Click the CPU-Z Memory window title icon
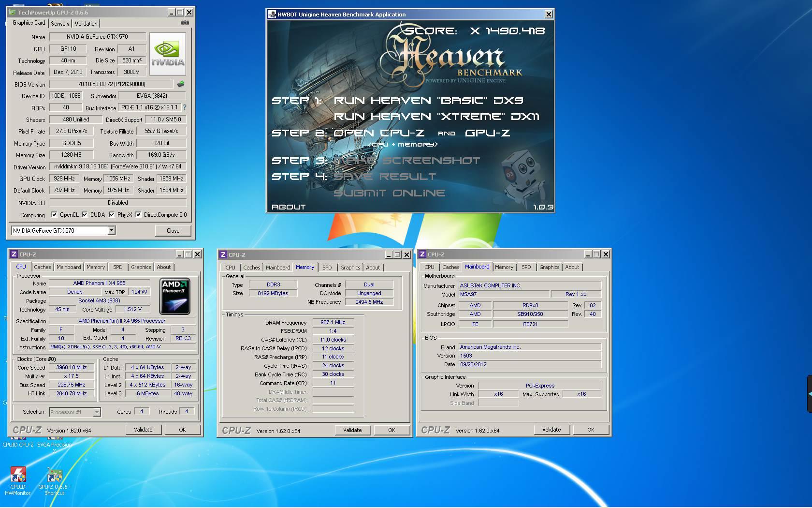This screenshot has width=812, height=508. (x=223, y=254)
